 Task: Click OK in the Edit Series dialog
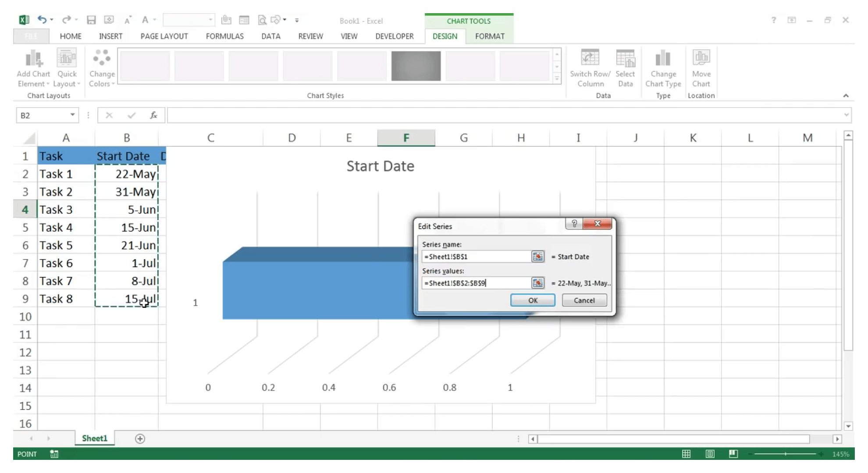(532, 300)
